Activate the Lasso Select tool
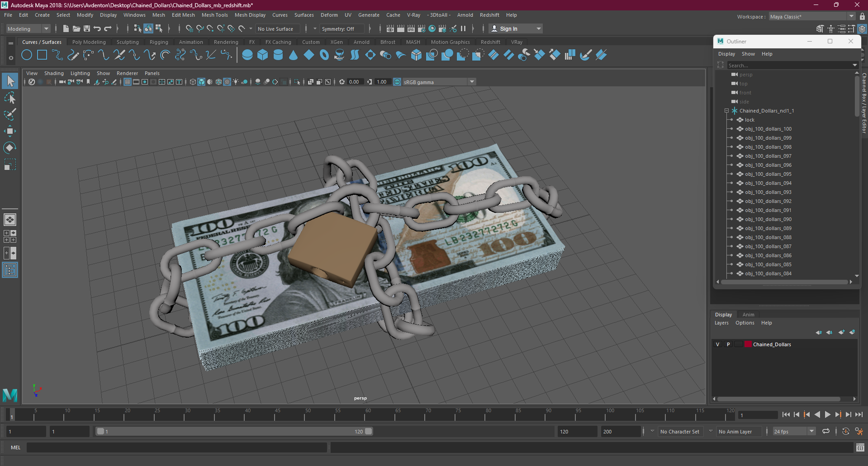Screen dimensions: 868x466 (10, 98)
